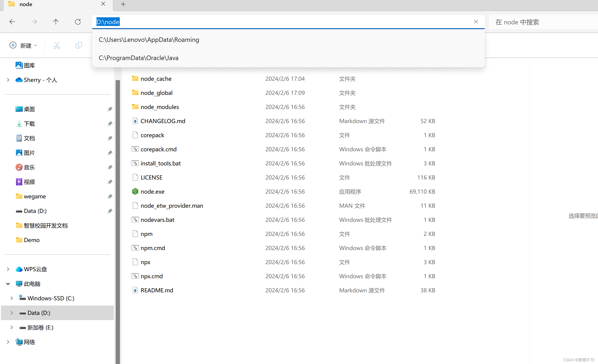This screenshot has width=598, height=364.
Task: Open the 智慧校园开发文档 folder
Action: coord(41,225)
